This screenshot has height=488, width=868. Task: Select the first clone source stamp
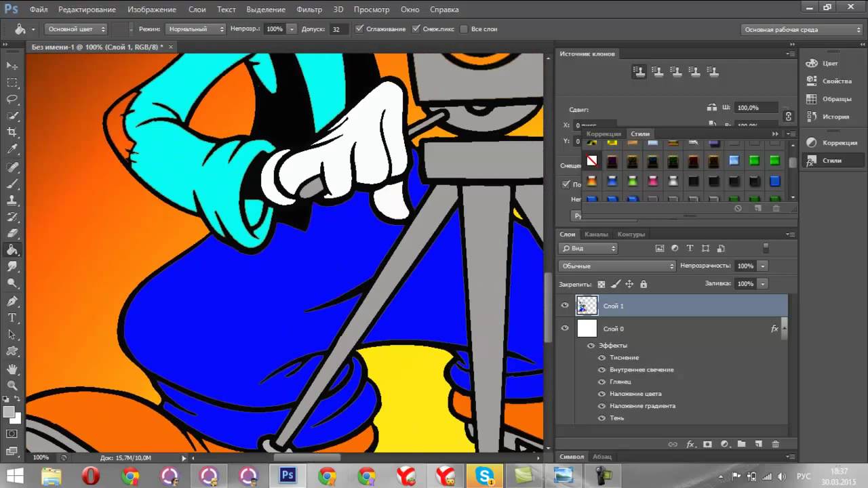point(639,71)
